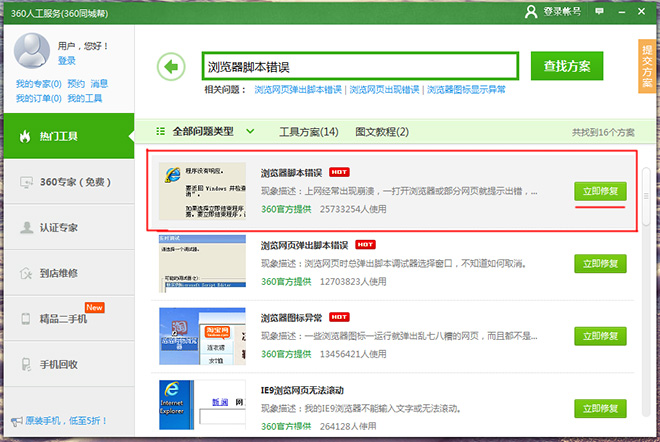The image size is (660, 442).
Task: Open the 浏览器脚本错误 IE error thumbnail
Action: (202, 191)
